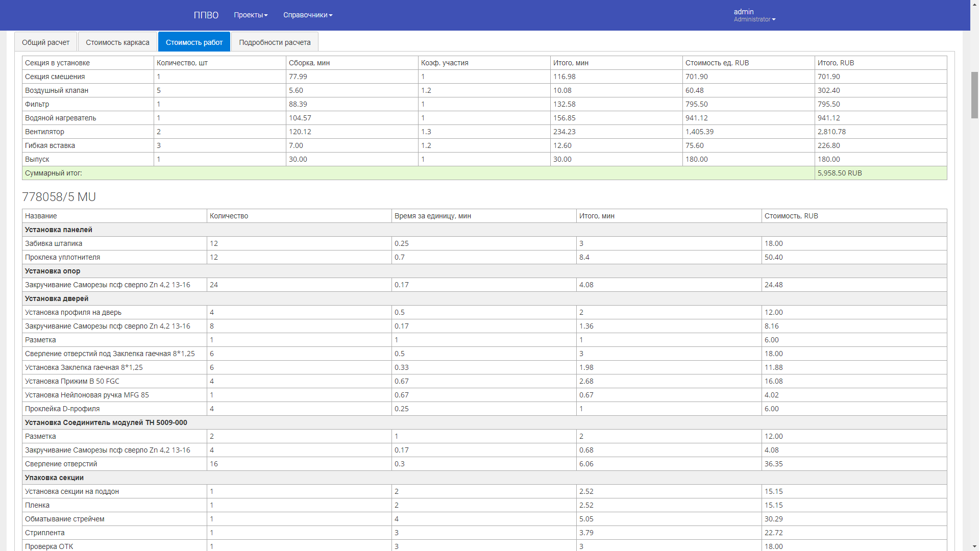
Task: Click the Вентилятор row in sections table
Action: [x=45, y=132]
